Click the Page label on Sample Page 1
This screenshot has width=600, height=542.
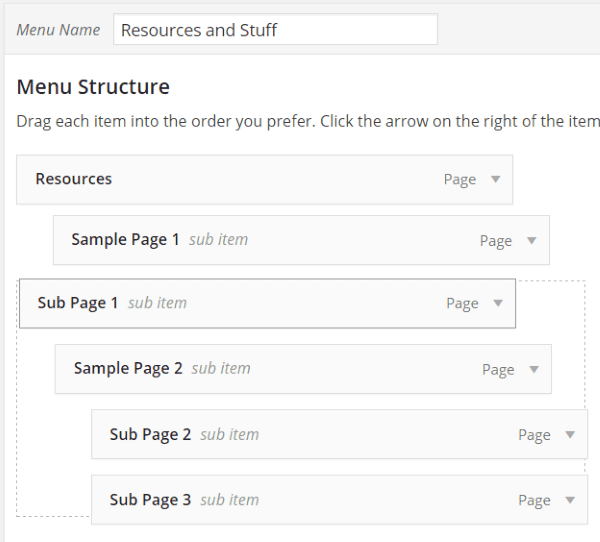click(496, 241)
